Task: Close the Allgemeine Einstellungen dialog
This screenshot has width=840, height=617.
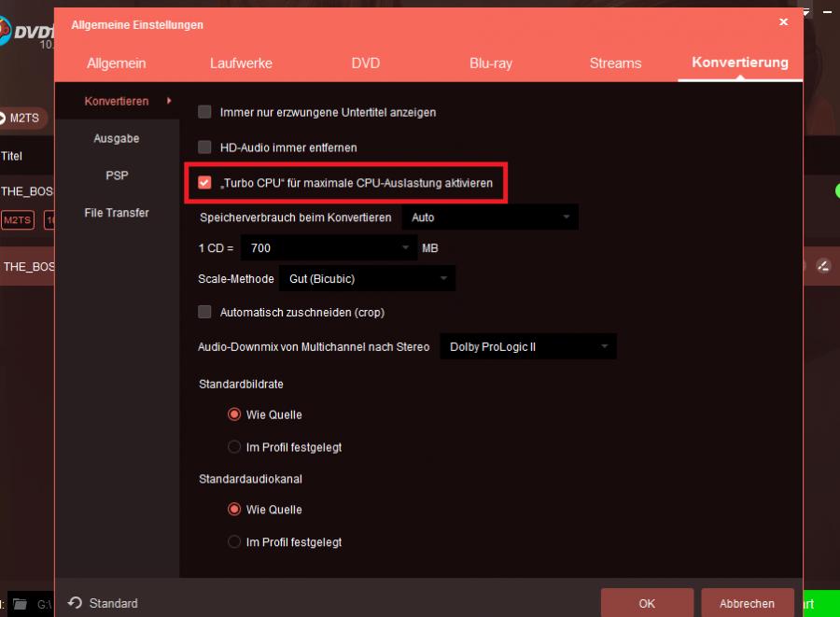Action: (x=783, y=21)
